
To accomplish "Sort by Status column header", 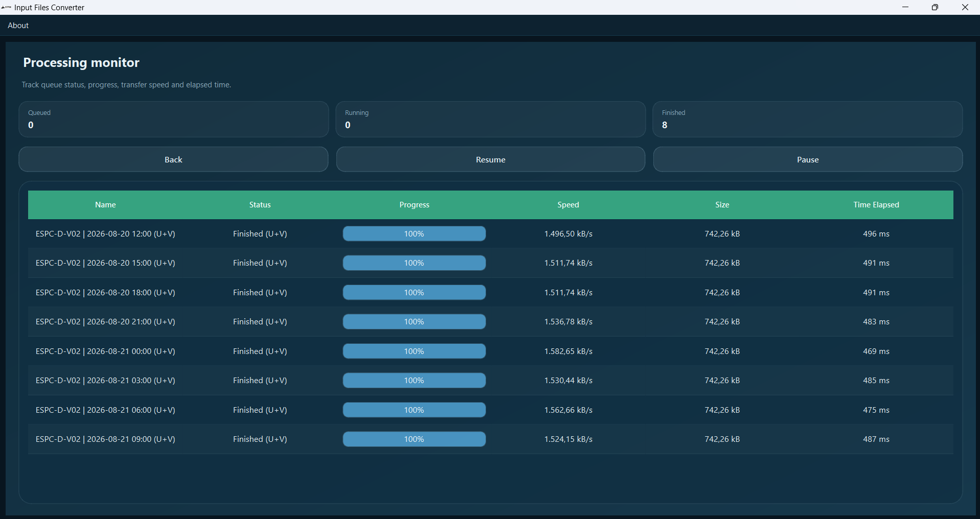I will pos(260,205).
